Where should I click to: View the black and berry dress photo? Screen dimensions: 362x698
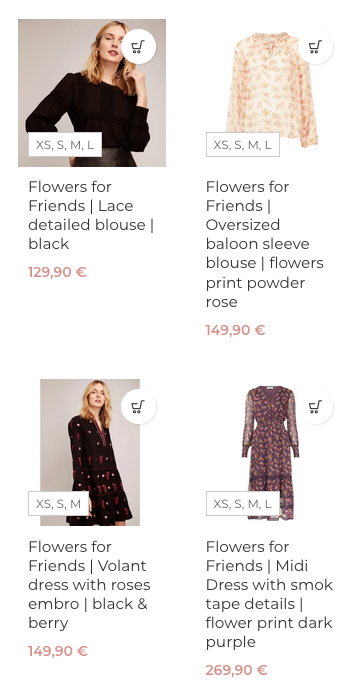[x=90, y=452]
